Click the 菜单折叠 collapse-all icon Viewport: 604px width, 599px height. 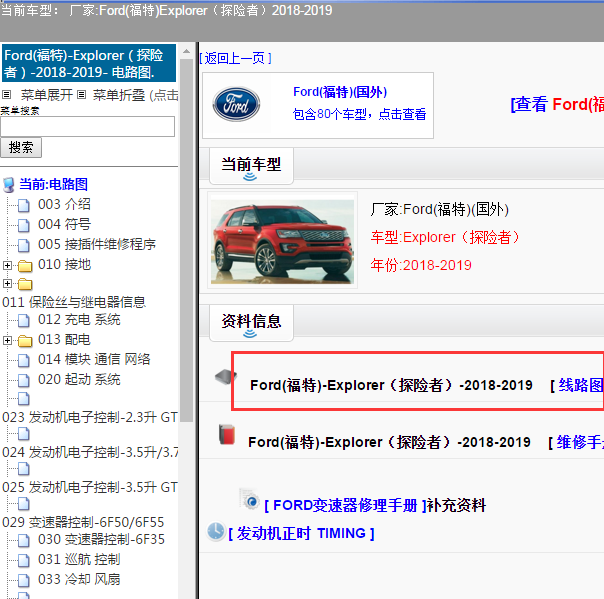(x=81, y=94)
